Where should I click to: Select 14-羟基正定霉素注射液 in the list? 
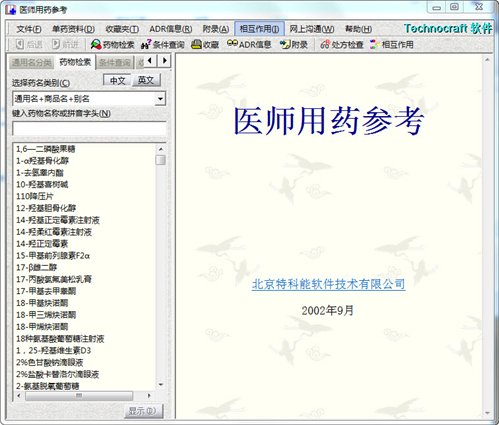58,220
